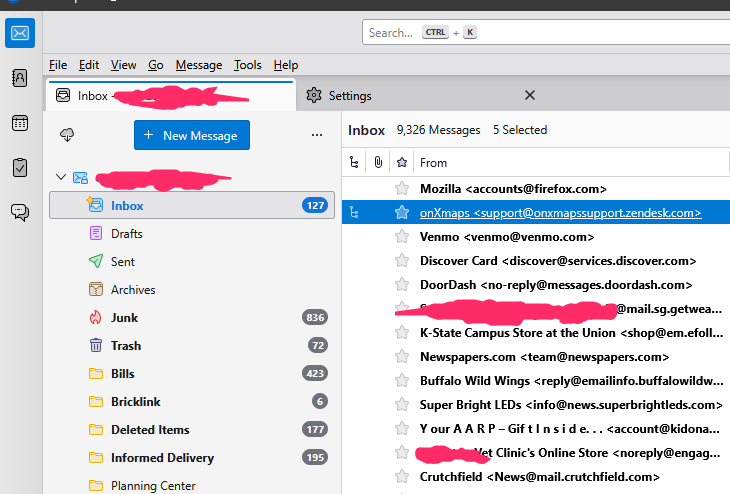Image resolution: width=730 pixels, height=494 pixels.
Task: Open the Address Book from sidebar
Action: pos(20,78)
